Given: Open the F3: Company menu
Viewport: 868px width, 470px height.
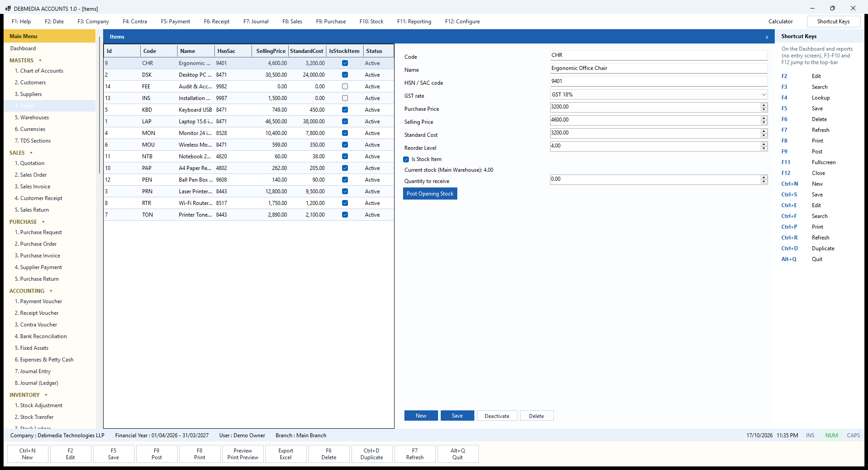Looking at the screenshot, I should [93, 22].
